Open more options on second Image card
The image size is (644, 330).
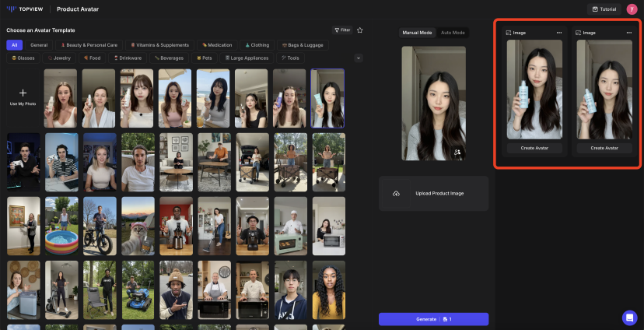(628, 33)
